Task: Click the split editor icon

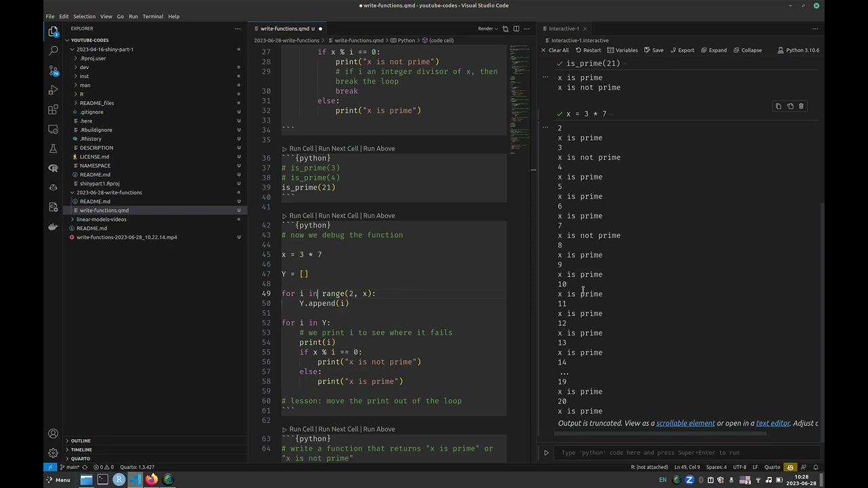Action: coord(516,28)
